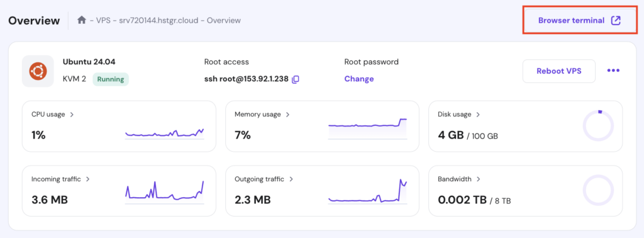
Task: Click the Root access label
Action: coord(226,62)
